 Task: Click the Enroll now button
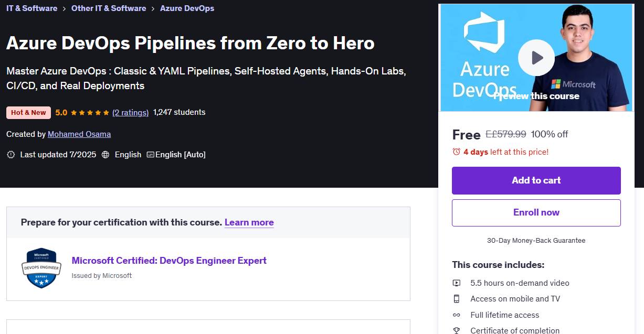[x=536, y=212]
